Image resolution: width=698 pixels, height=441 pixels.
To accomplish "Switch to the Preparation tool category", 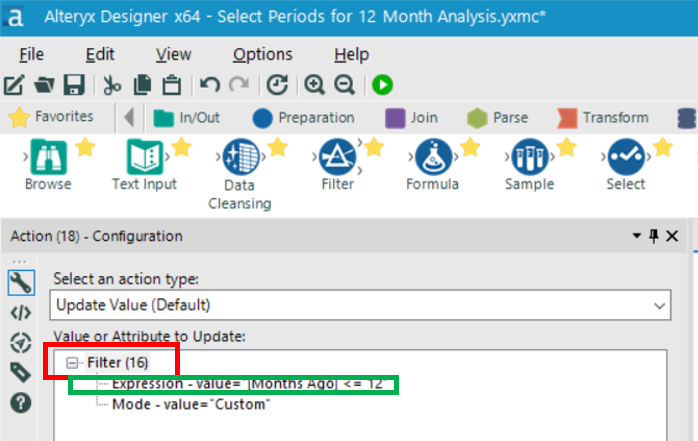I will tap(304, 118).
